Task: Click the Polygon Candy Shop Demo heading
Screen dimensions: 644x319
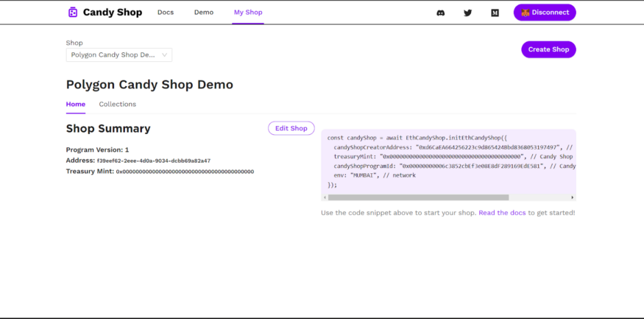Action: [x=149, y=85]
